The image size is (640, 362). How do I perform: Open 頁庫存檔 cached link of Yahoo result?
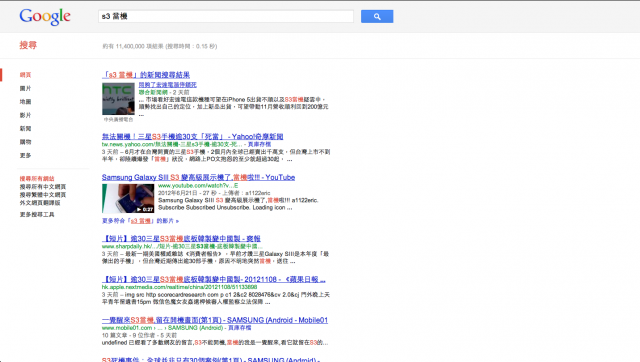click(260, 144)
